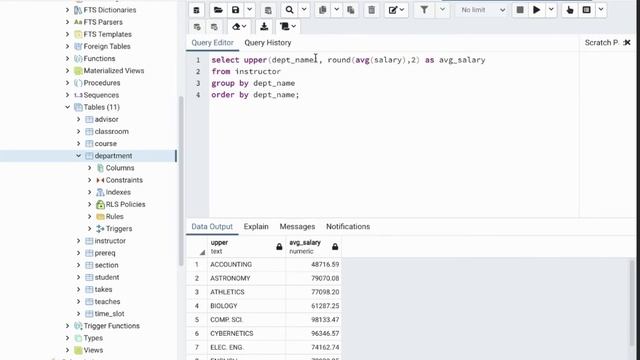
Task: Select the 98133.47 salary cell
Action: click(x=313, y=320)
